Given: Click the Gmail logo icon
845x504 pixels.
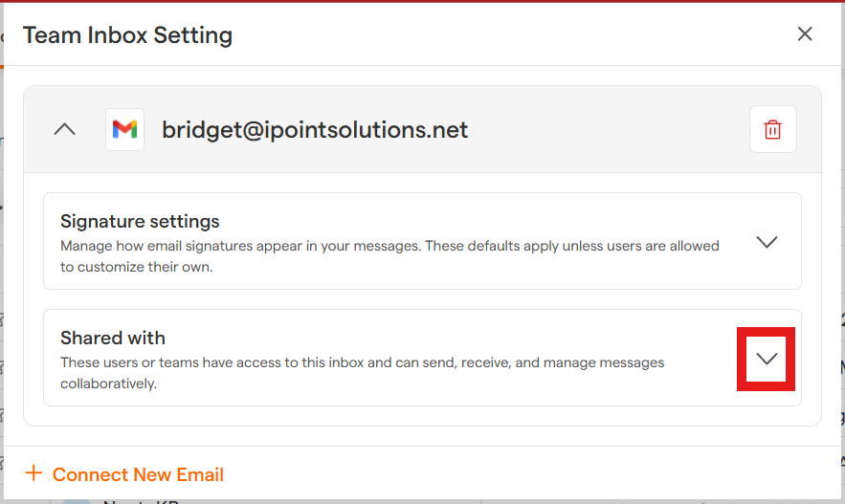Looking at the screenshot, I should (x=124, y=129).
